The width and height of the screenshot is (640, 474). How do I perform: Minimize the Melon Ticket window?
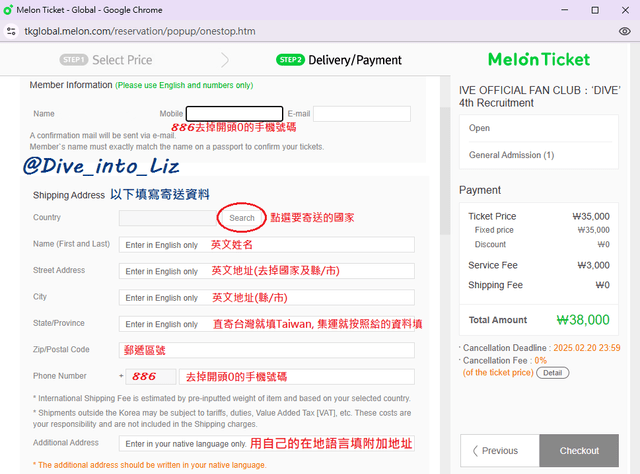click(565, 9)
